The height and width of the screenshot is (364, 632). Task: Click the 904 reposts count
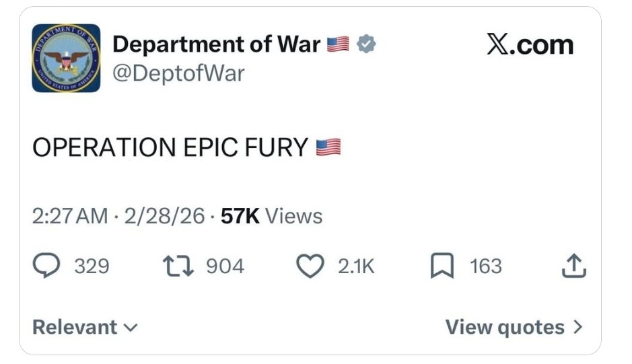coord(225,266)
